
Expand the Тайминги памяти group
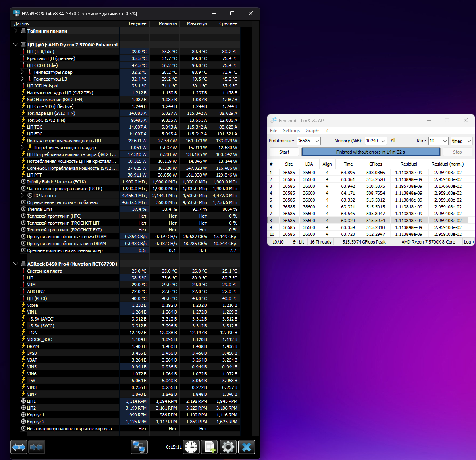pos(16,31)
